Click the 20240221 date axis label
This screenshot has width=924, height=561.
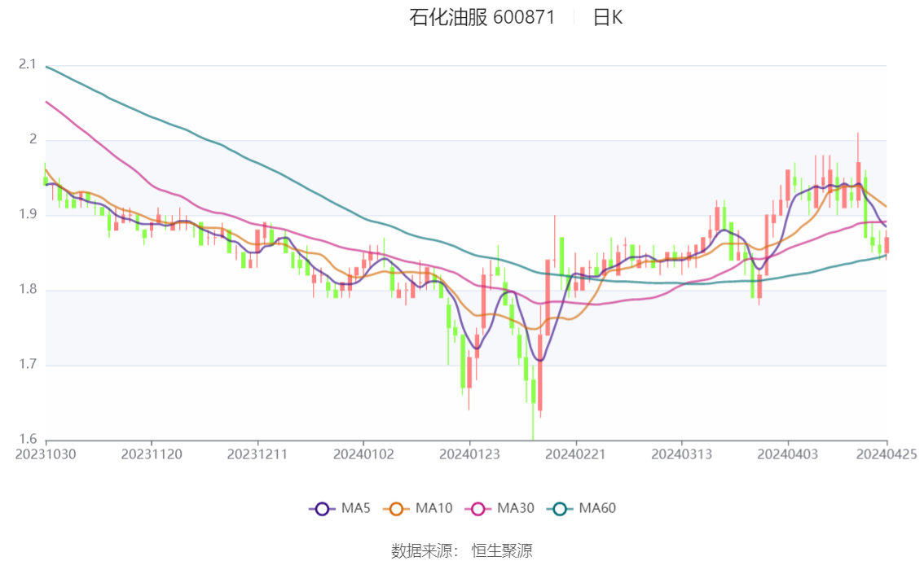tap(576, 454)
